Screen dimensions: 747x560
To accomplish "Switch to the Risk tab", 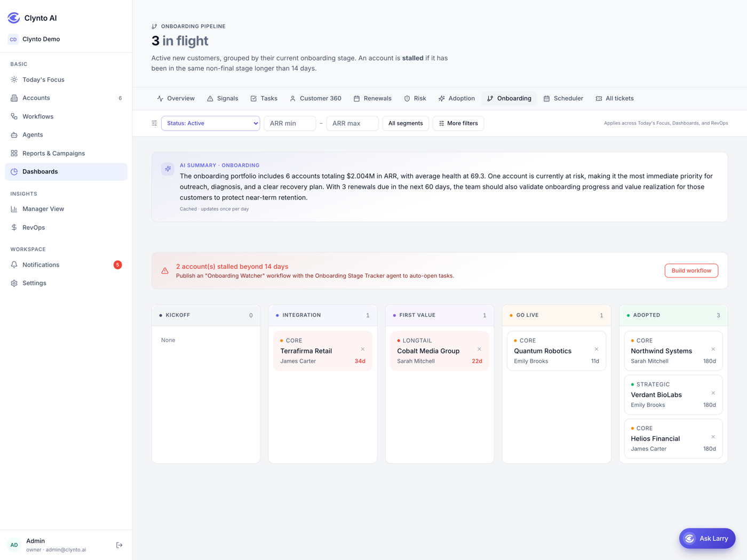I will (415, 98).
